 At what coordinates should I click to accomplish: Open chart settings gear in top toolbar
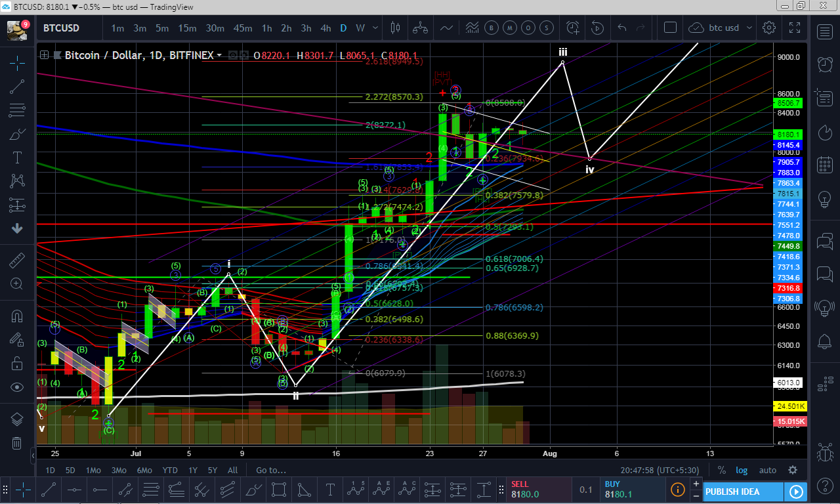pos(769,28)
